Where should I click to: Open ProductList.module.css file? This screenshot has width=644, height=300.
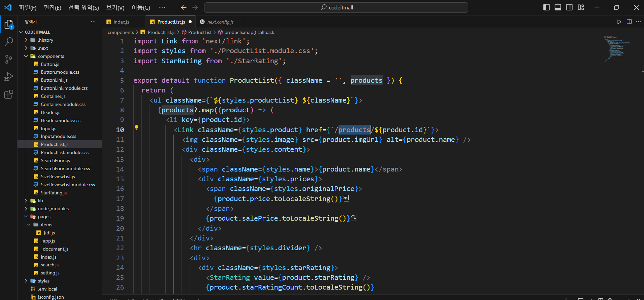(x=60, y=152)
